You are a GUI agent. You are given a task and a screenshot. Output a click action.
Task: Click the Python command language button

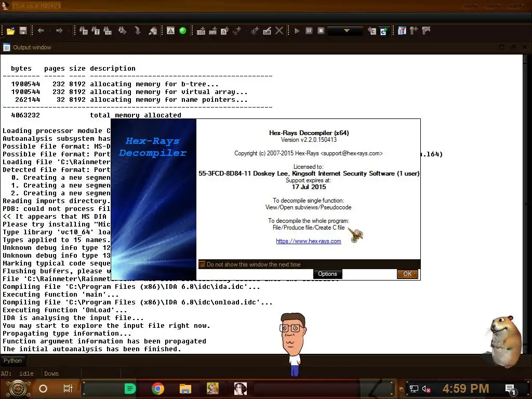(12, 361)
